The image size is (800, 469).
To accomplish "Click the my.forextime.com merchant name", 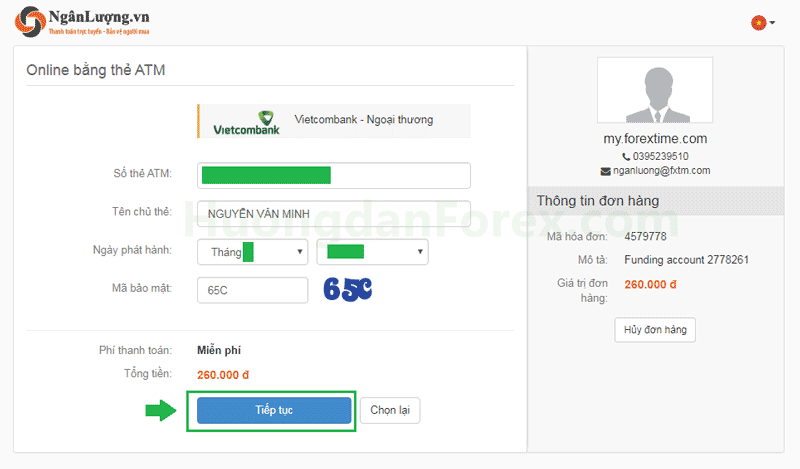I will (655, 139).
